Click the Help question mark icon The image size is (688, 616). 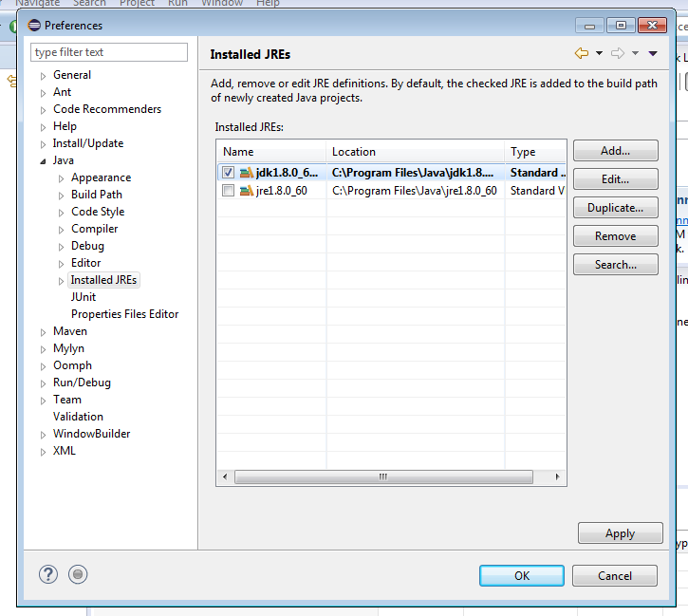[x=48, y=574]
